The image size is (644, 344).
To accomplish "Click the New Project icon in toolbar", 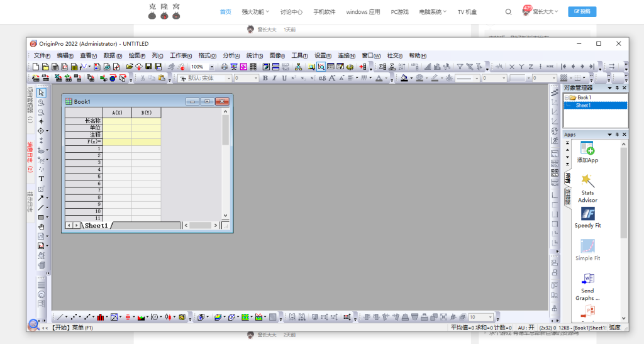I will coord(36,67).
